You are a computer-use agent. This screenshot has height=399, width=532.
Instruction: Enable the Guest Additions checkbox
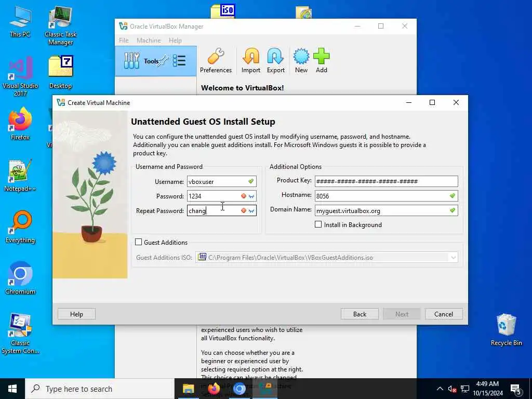tap(138, 242)
